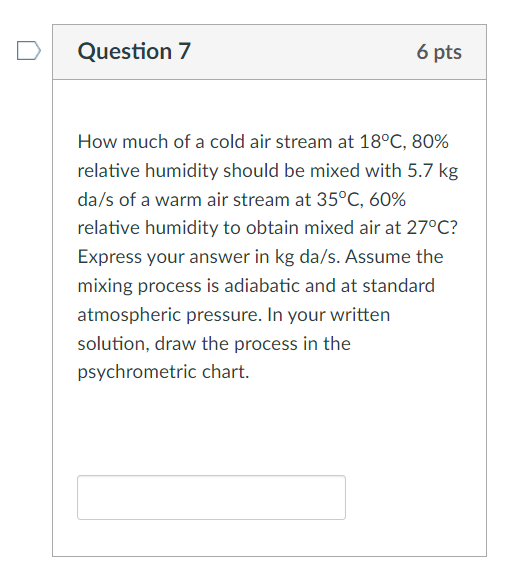Click the 6 pts label

[439, 52]
